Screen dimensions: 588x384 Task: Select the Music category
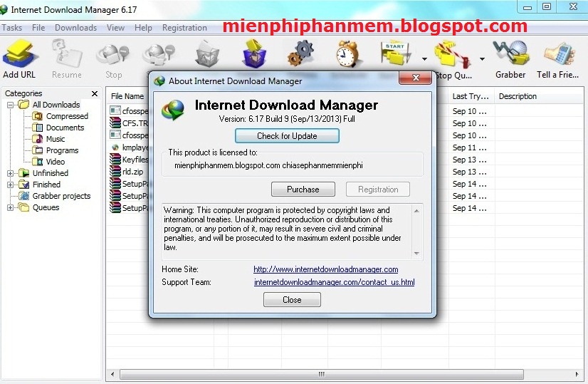pos(55,139)
